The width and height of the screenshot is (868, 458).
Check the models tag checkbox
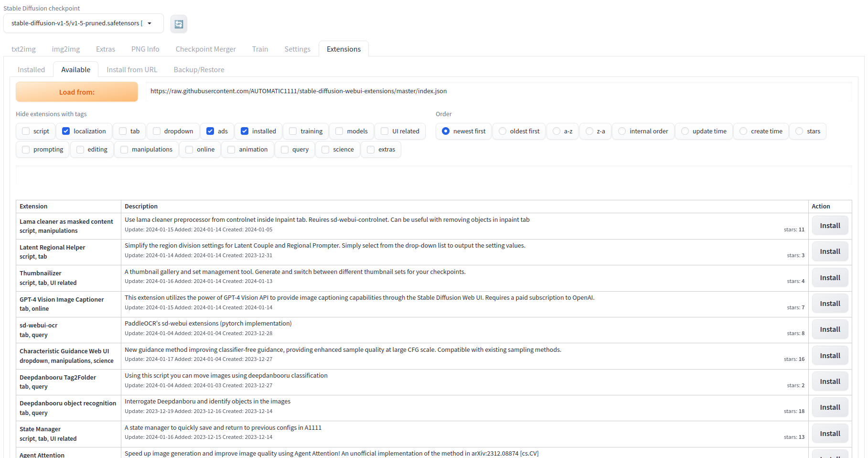coord(339,131)
